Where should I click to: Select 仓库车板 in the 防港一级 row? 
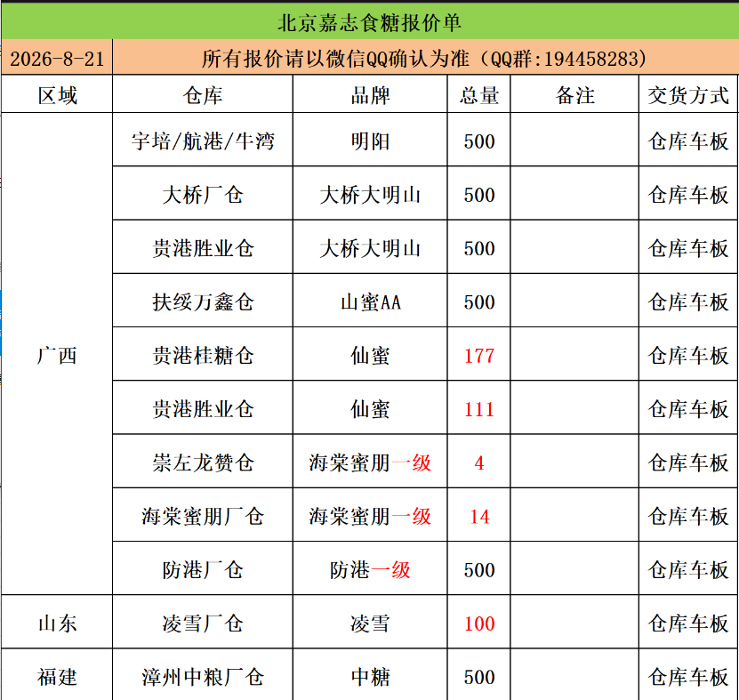[688, 569]
